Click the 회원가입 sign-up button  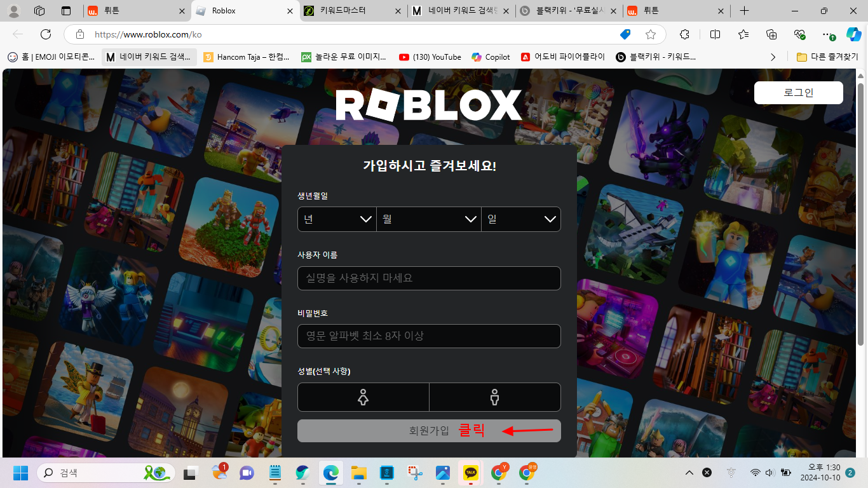tap(429, 431)
